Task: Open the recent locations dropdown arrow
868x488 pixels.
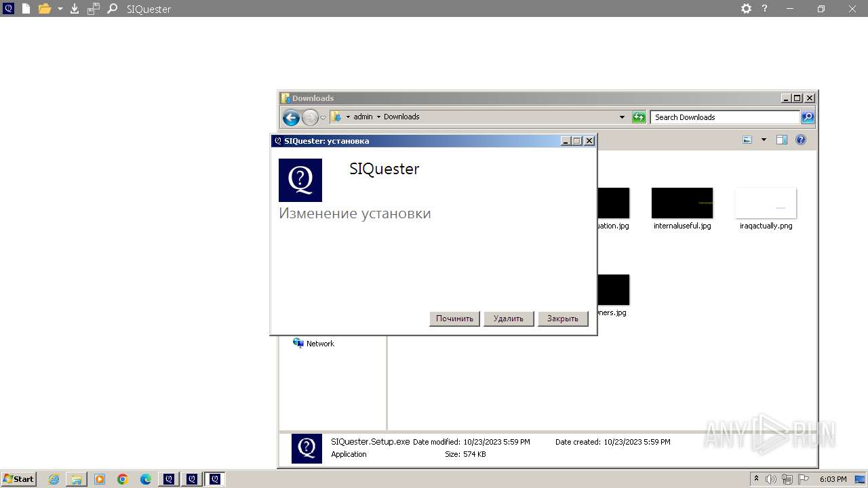Action: [x=323, y=117]
